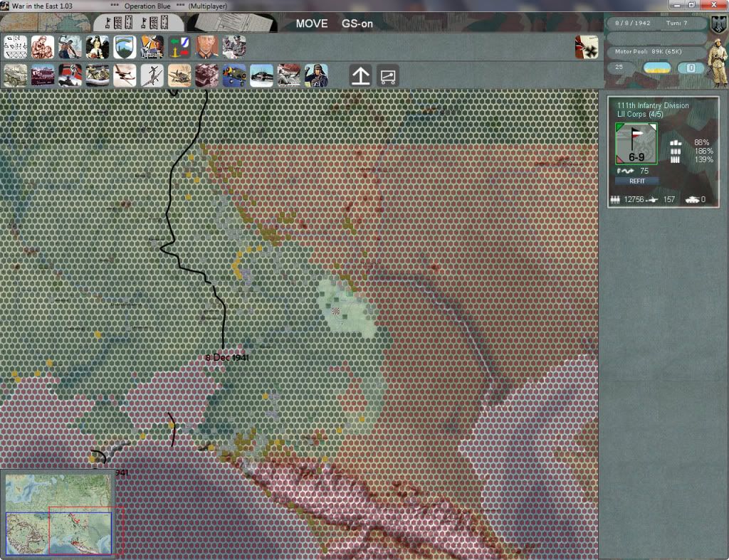This screenshot has height=560, width=729.
Task: Click the ruined building icon
Action: (207, 75)
